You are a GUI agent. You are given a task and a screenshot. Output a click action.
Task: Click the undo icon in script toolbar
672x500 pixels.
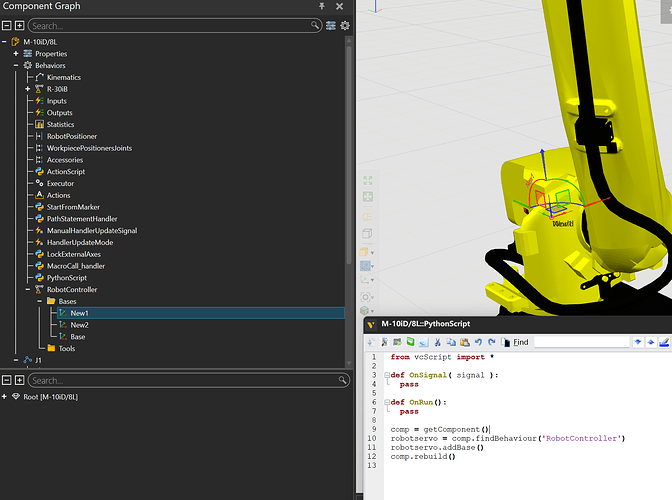[476, 342]
